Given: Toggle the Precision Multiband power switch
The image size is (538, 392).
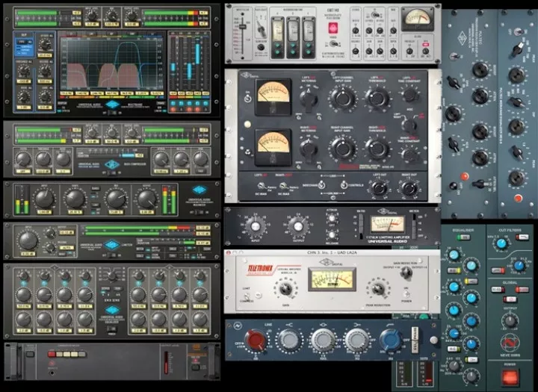Looking at the screenshot, I should point(113,113).
